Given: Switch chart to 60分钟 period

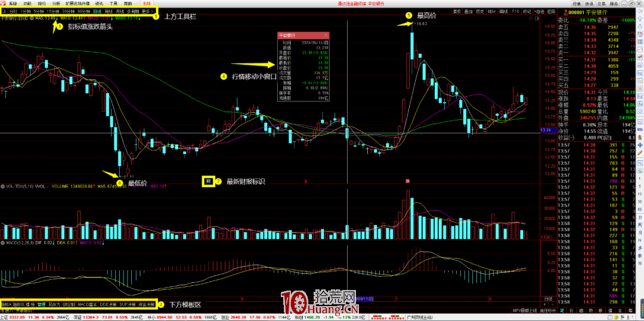Looking at the screenshot, I should pyautogui.click(x=84, y=11).
